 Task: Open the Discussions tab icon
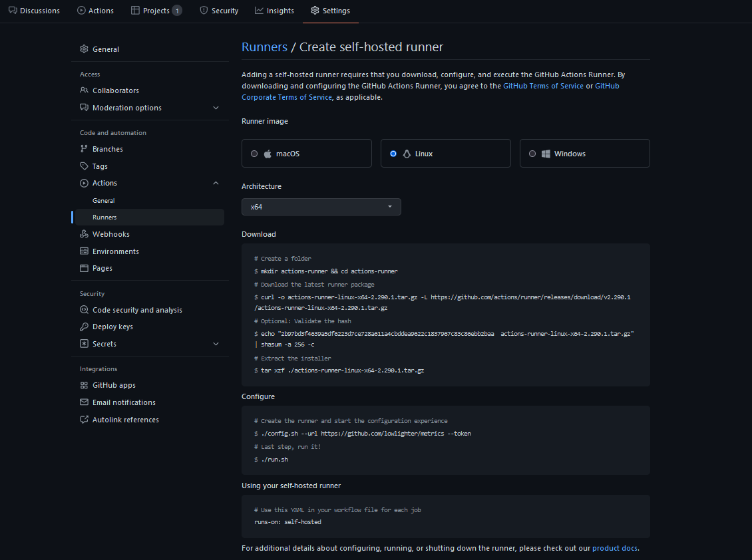13,10
